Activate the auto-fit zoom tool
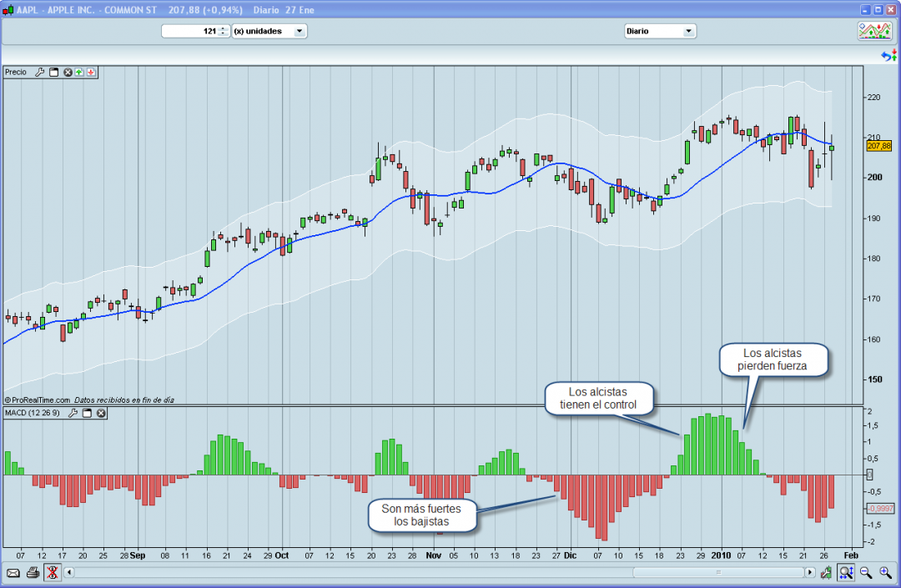 click(x=845, y=573)
